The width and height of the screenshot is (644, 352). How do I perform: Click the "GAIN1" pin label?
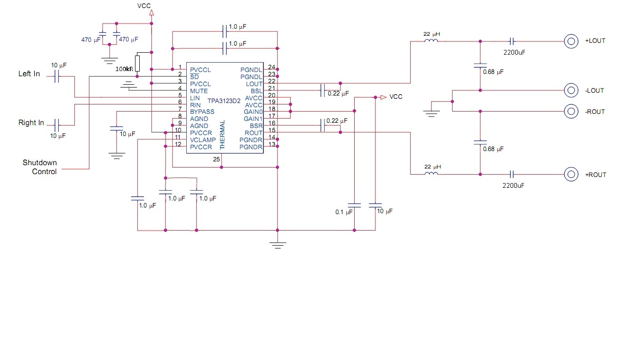click(253, 119)
